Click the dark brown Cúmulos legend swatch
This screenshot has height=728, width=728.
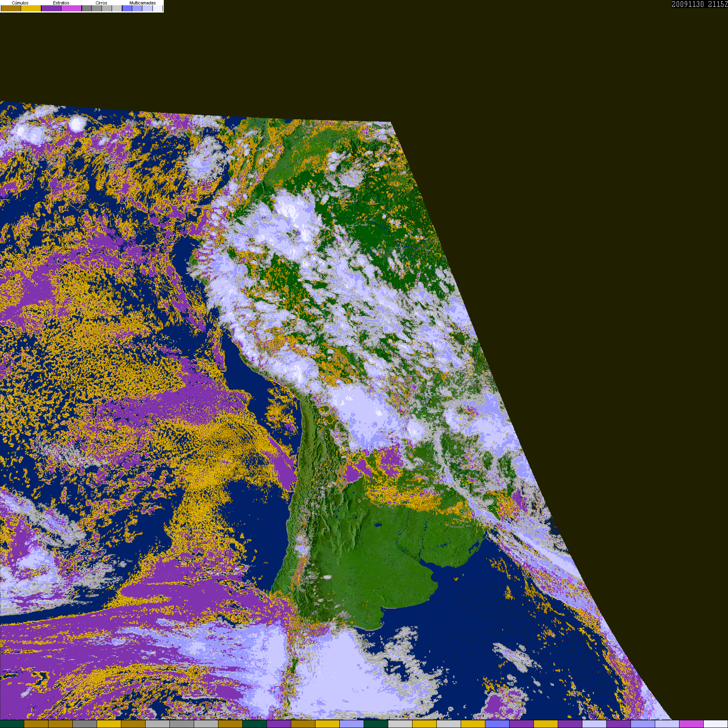coord(11,8)
